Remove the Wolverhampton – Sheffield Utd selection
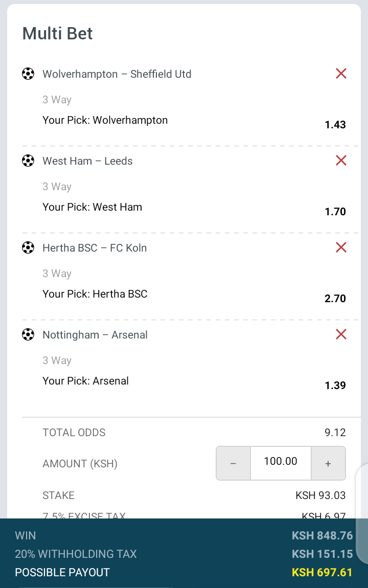The height and width of the screenshot is (588, 368). pos(341,74)
